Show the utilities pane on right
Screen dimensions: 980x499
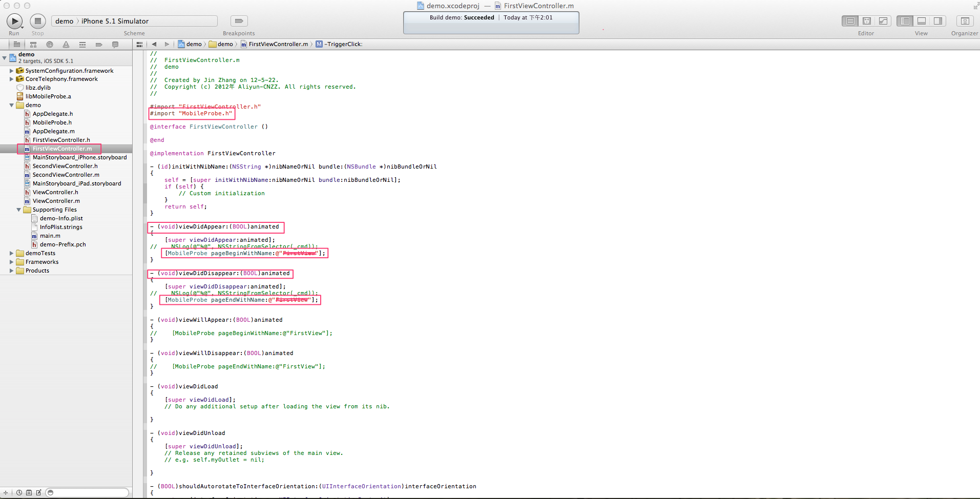pyautogui.click(x=938, y=21)
